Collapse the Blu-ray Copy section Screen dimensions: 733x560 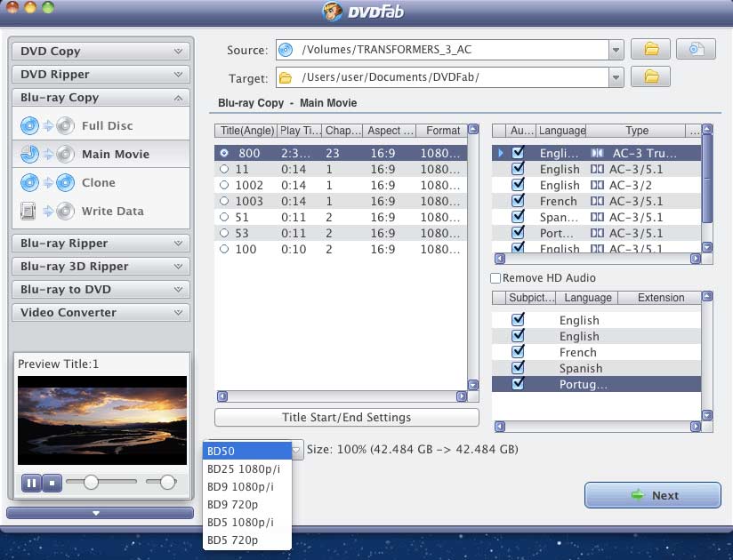pyautogui.click(x=101, y=97)
